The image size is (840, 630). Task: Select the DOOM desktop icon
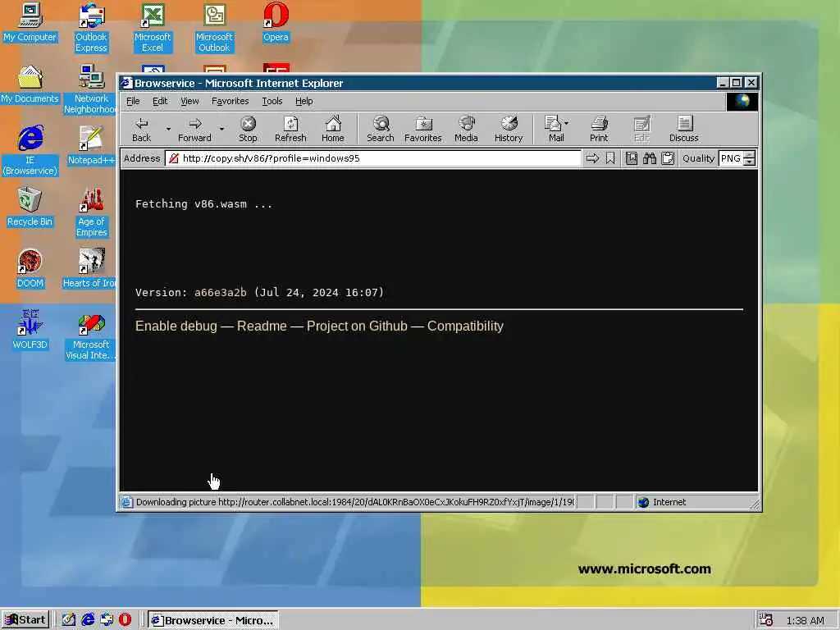click(30, 269)
